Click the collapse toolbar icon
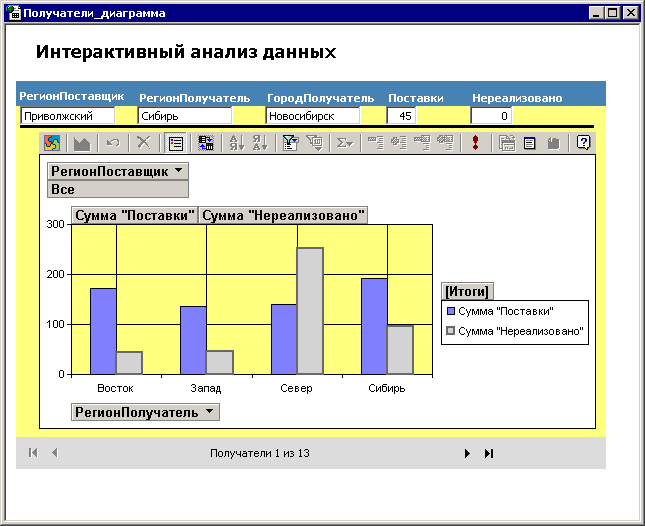Screen dimensions: 645x526 click(375, 143)
